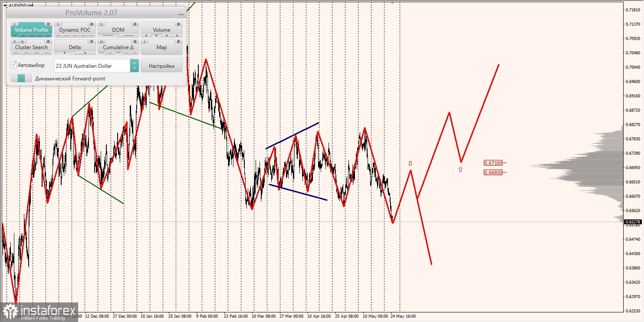
Task: Click the 0.64300 price axis label
Action: click(633, 253)
